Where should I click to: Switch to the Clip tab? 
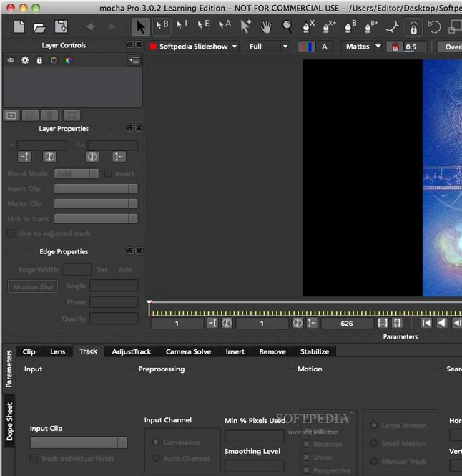[x=29, y=351]
